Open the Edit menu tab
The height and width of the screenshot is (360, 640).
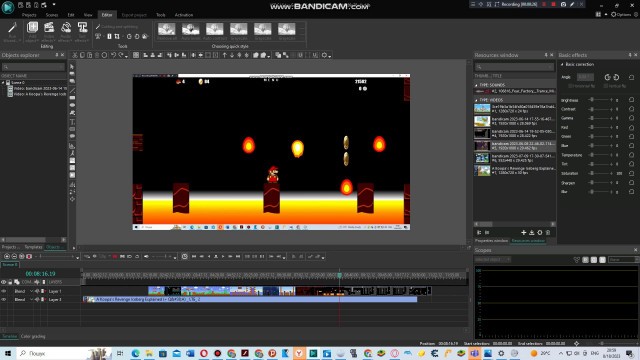click(71, 15)
